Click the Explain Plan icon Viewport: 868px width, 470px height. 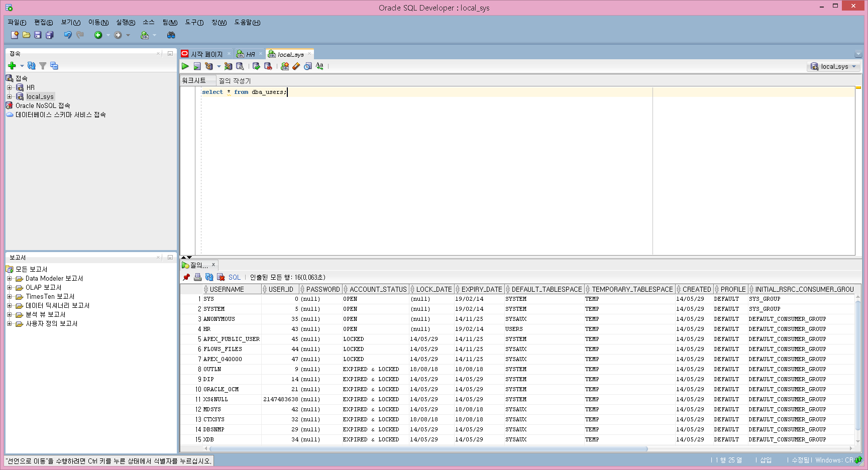click(209, 66)
